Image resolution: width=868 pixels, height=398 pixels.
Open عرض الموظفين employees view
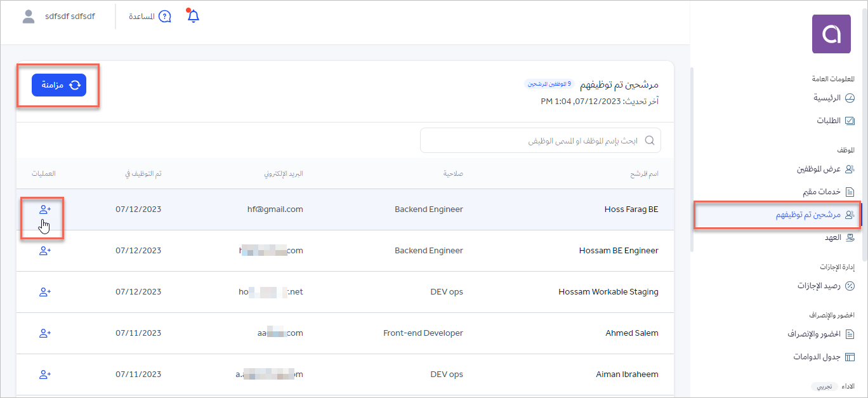825,169
